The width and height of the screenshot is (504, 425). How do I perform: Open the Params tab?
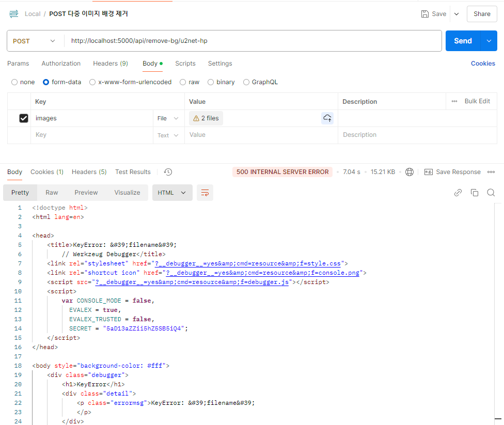[x=18, y=64]
